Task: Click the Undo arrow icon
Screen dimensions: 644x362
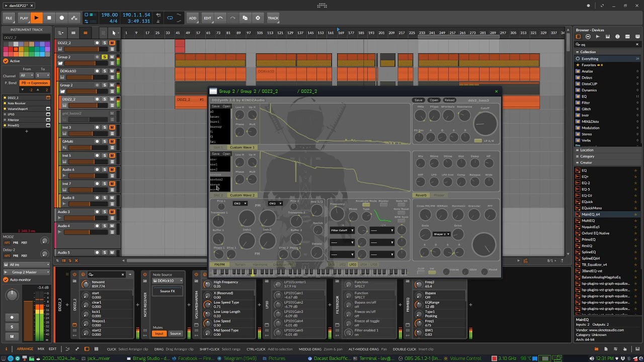Action: click(220, 18)
